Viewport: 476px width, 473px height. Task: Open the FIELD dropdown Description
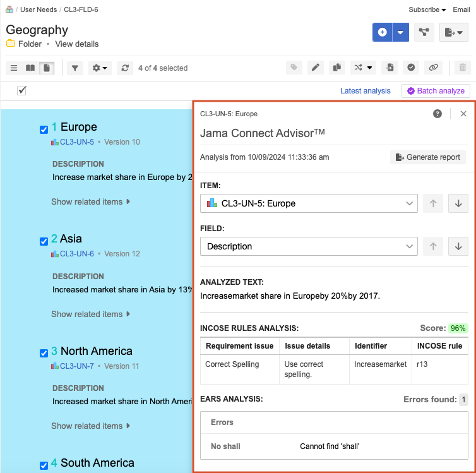point(309,246)
